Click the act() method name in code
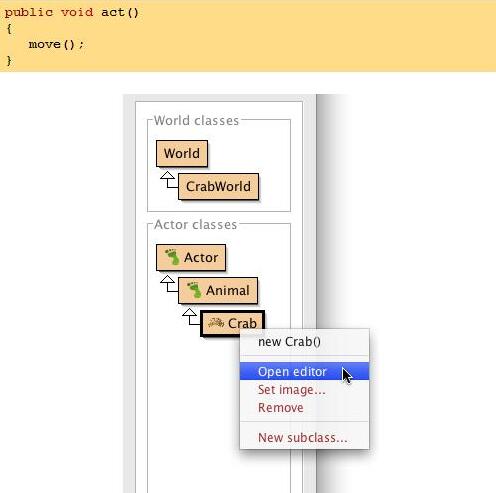Screen dimensions: 496x493 pos(120,13)
